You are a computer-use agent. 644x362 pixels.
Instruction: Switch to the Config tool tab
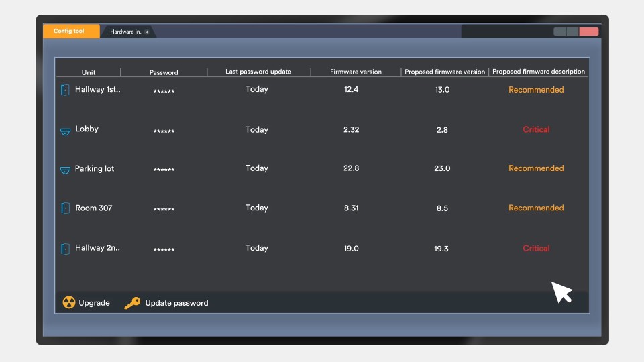point(71,32)
